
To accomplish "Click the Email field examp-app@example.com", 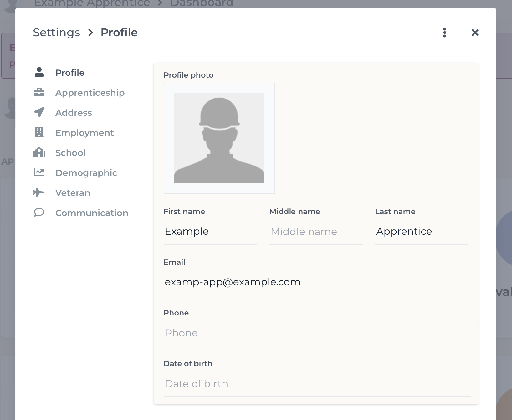I will (316, 282).
